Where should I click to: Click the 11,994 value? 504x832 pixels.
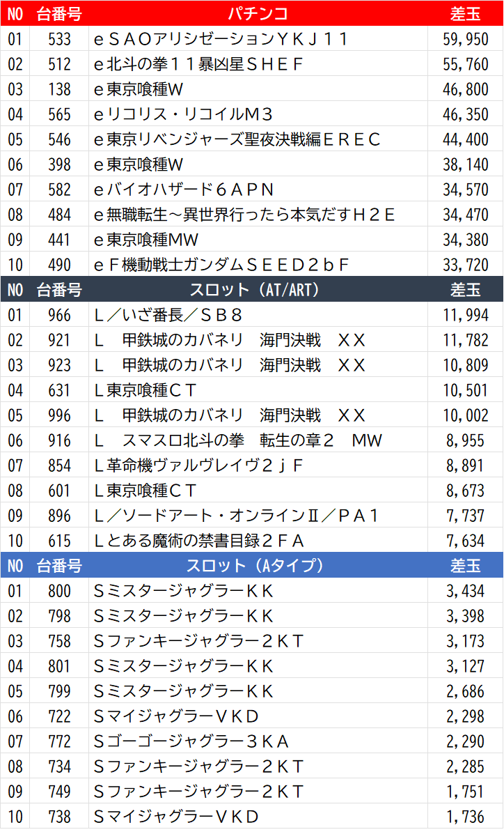point(465,315)
